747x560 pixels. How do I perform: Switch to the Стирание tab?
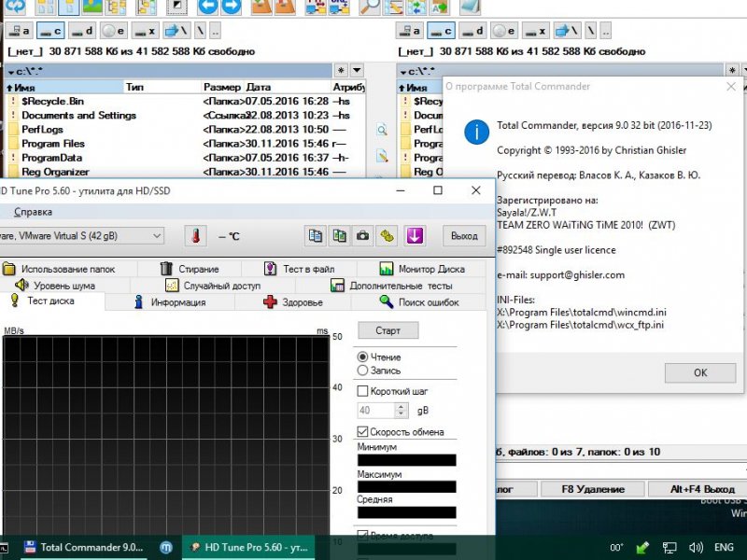coord(190,269)
